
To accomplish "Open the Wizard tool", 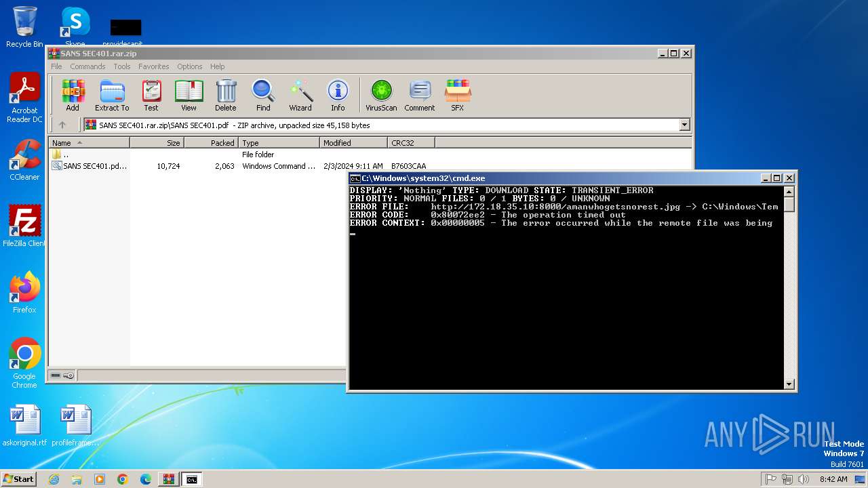I will coord(300,95).
